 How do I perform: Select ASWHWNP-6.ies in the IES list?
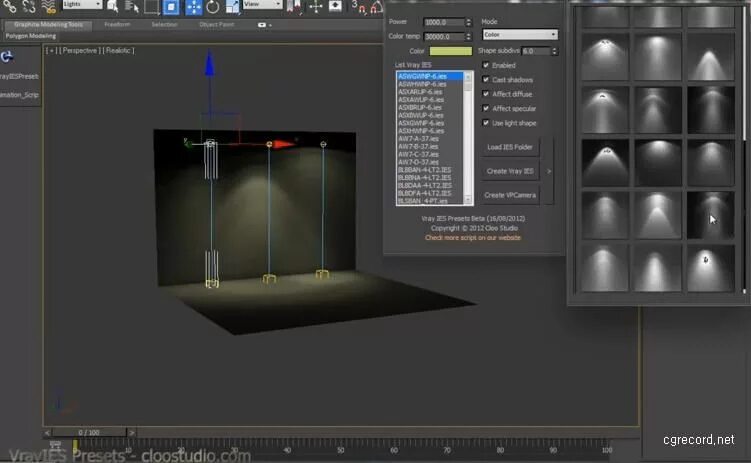[430, 84]
